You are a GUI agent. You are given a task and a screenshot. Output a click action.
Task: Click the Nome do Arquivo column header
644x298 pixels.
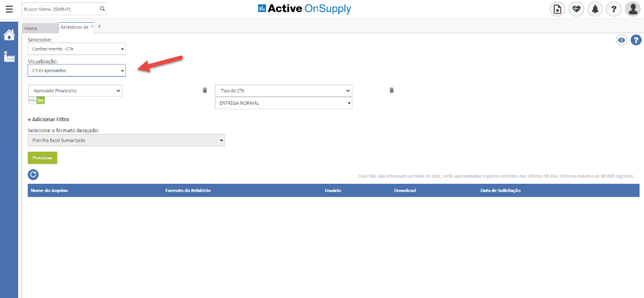tap(49, 190)
